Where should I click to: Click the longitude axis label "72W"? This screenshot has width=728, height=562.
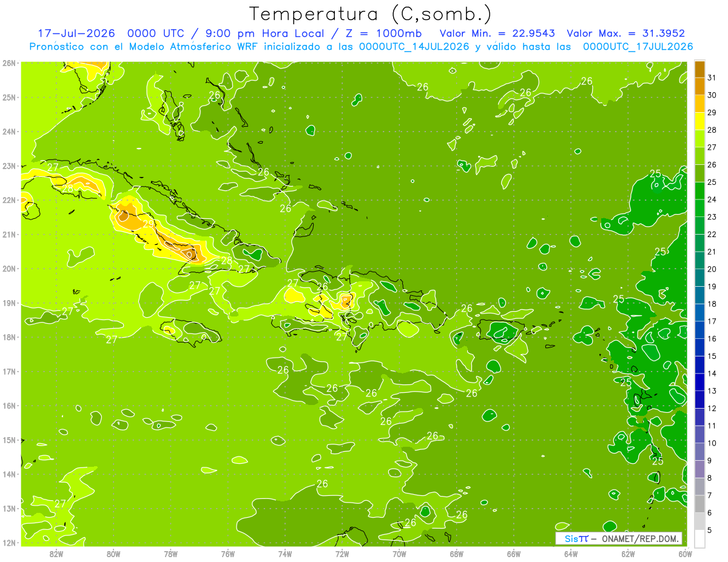(342, 554)
